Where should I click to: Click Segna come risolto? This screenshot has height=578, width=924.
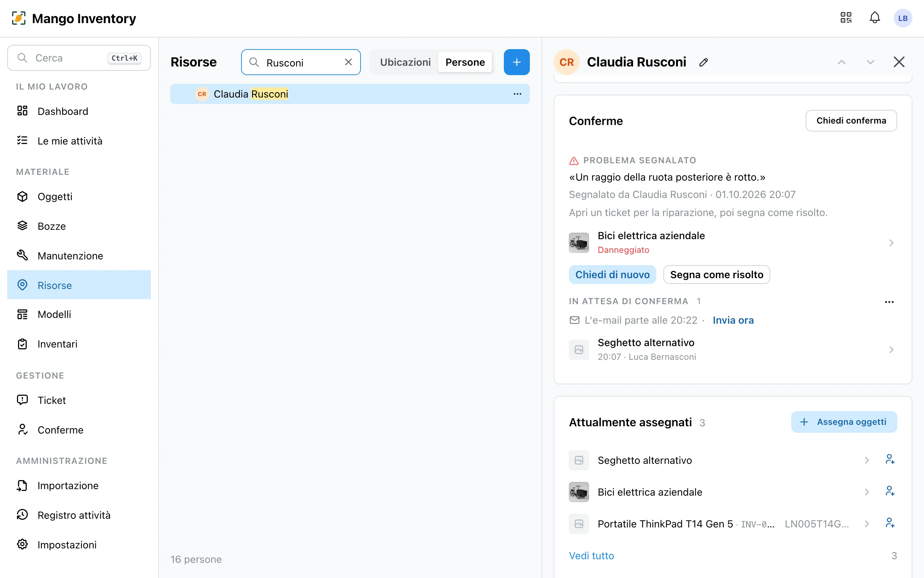[717, 275]
